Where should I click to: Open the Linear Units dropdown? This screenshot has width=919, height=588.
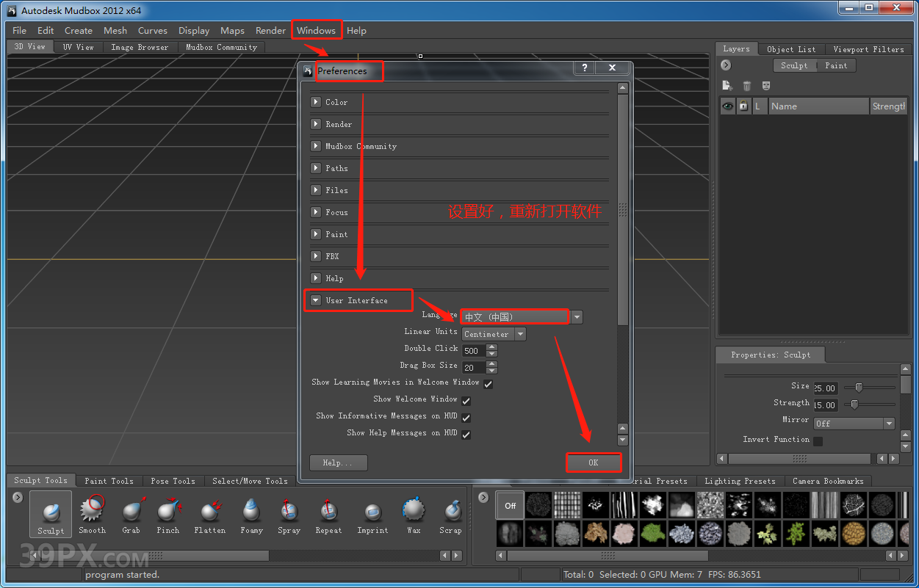tap(520, 334)
